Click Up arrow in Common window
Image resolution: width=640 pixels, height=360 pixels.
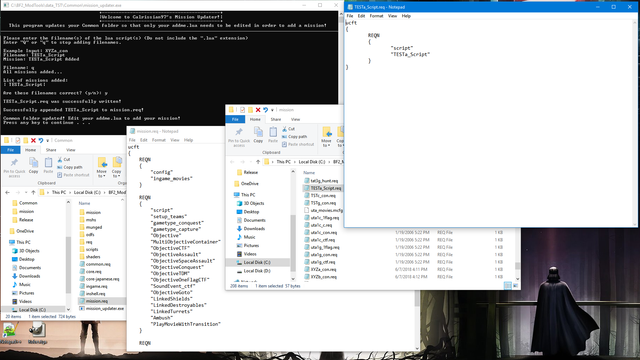pos(33,192)
